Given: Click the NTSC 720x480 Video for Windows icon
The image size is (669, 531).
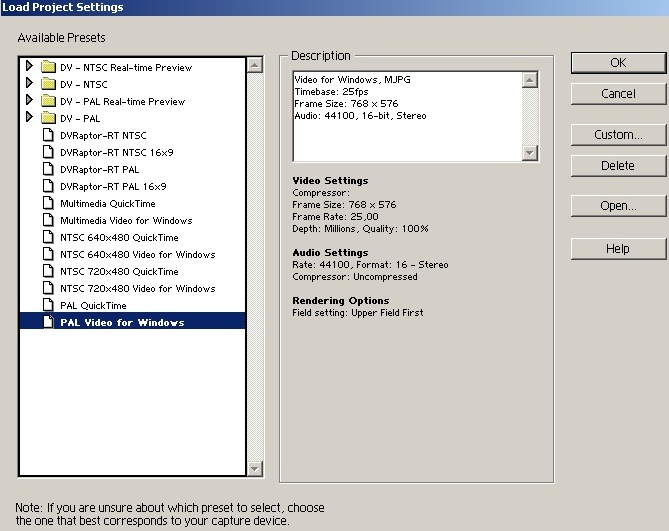Looking at the screenshot, I should [x=49, y=288].
